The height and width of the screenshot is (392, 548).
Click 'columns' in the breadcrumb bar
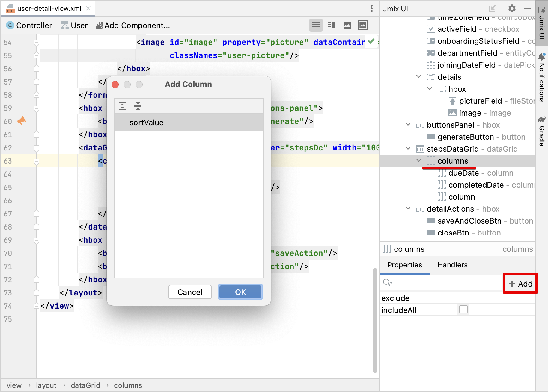pyautogui.click(x=128, y=385)
